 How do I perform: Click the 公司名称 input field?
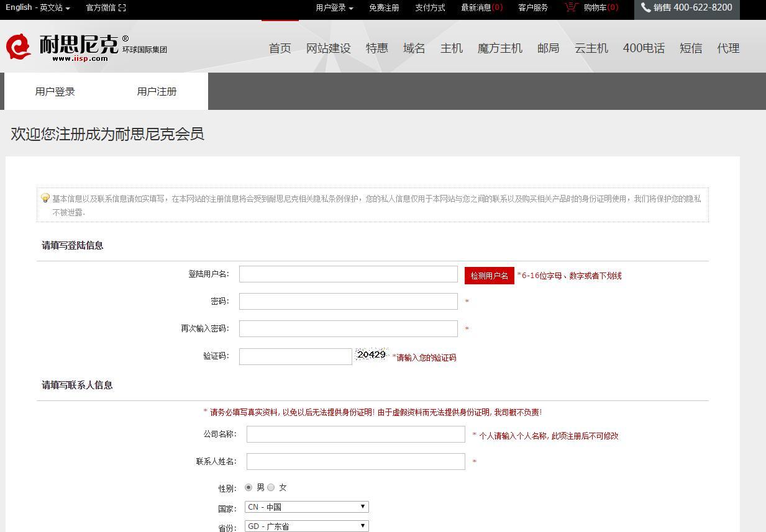click(356, 434)
